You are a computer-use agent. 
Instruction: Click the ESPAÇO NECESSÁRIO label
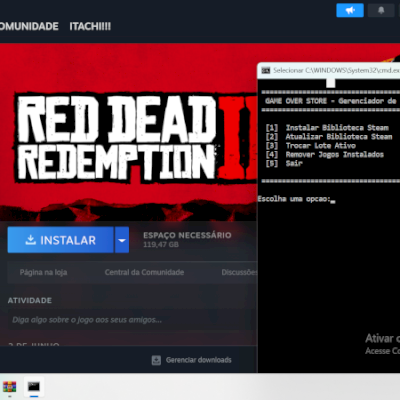click(x=187, y=235)
